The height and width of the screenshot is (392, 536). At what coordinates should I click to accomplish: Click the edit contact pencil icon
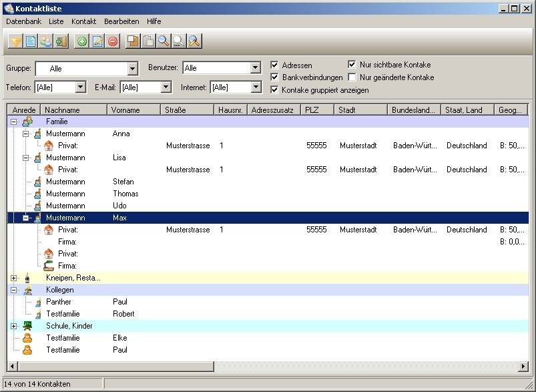pos(97,41)
